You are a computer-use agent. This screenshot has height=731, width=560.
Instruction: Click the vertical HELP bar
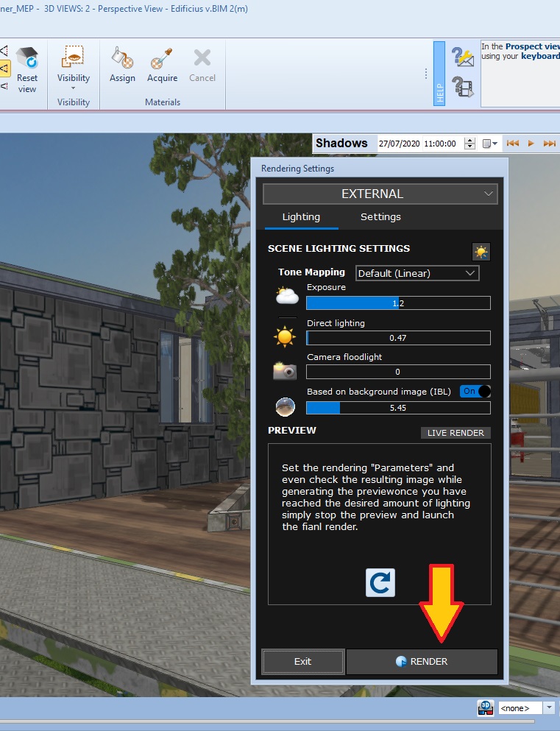tap(439, 73)
